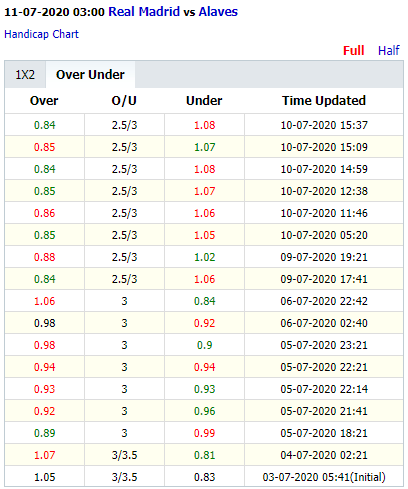
Task: Click the Under column header
Action: coord(204,101)
